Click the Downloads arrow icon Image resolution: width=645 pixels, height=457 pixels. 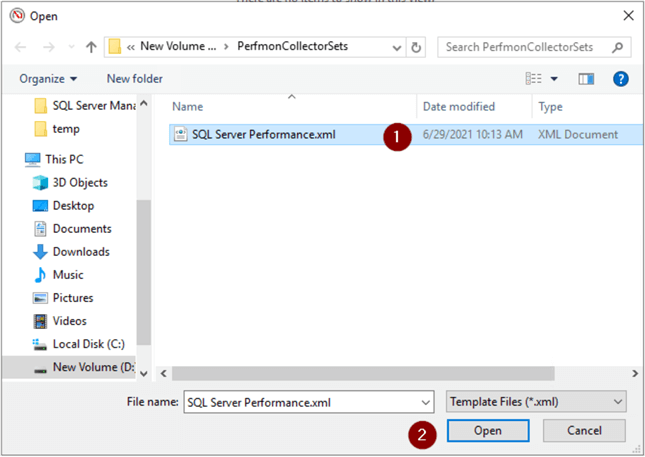40,252
